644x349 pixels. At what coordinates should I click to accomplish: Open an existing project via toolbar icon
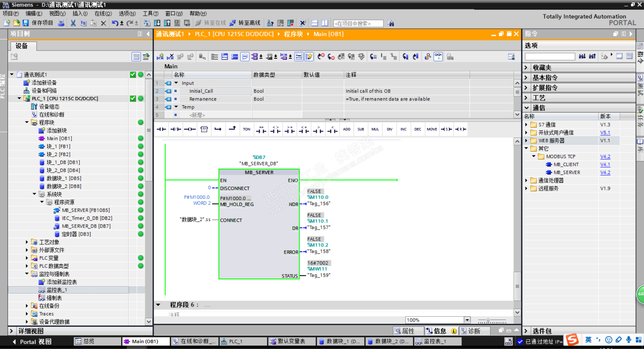pos(16,23)
